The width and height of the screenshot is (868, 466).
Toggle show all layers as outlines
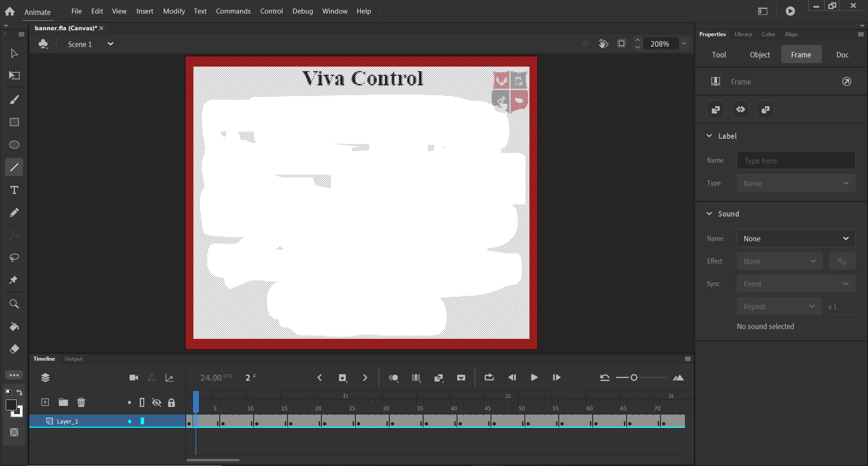(x=142, y=402)
